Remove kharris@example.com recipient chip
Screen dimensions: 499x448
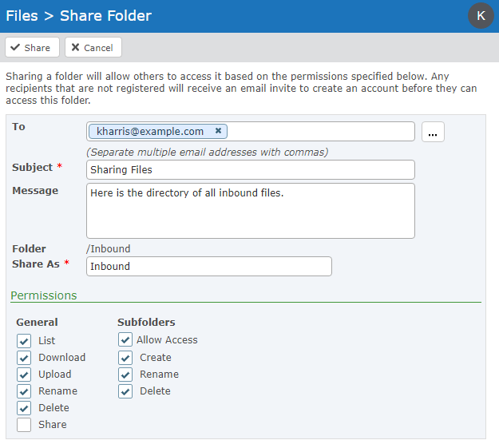coord(218,130)
